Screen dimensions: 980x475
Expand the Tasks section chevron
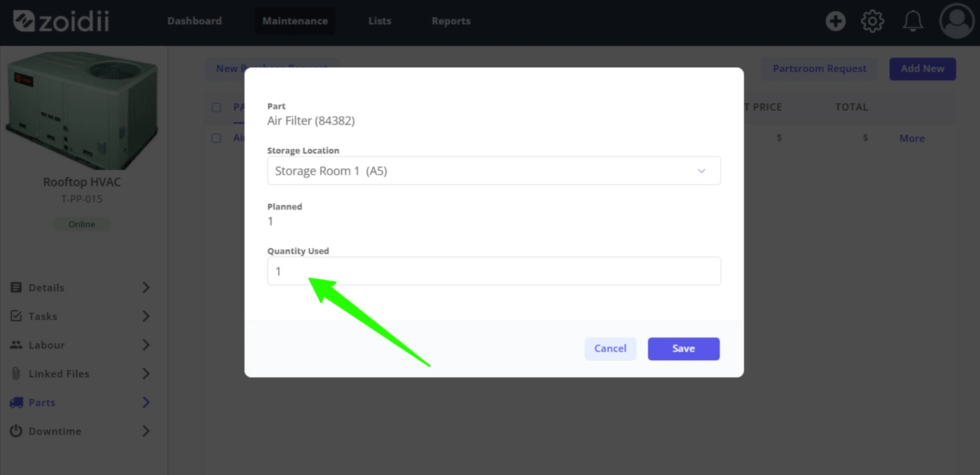(x=146, y=316)
